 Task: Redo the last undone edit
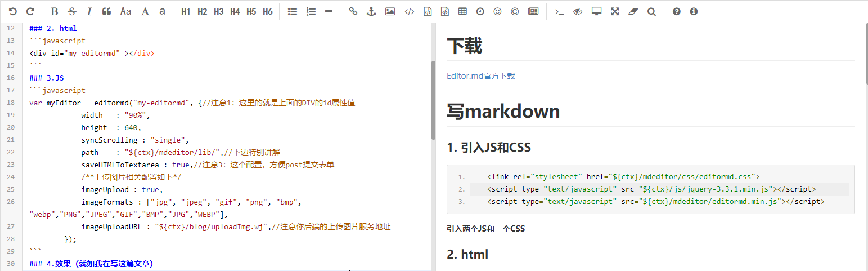[30, 11]
